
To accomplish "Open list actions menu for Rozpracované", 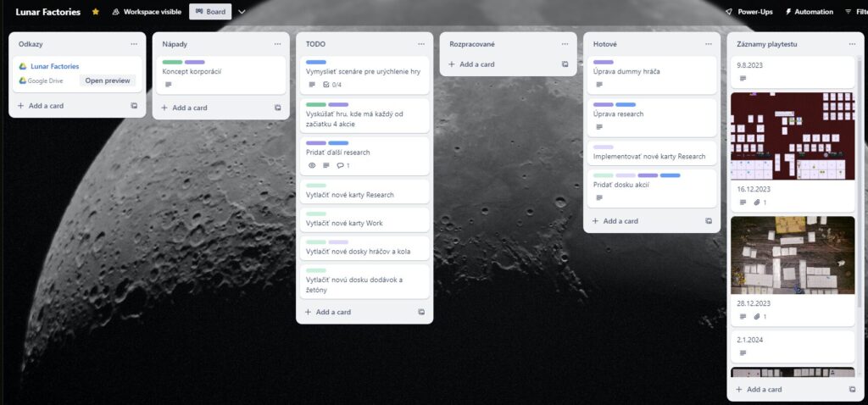I will 565,44.
